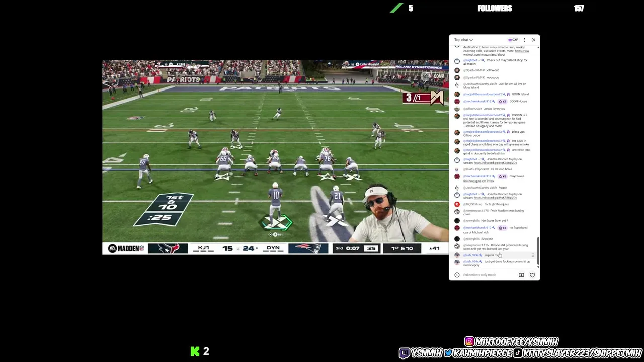Click the Instagram icon in overlay
The height and width of the screenshot is (362, 644).
[469, 342]
